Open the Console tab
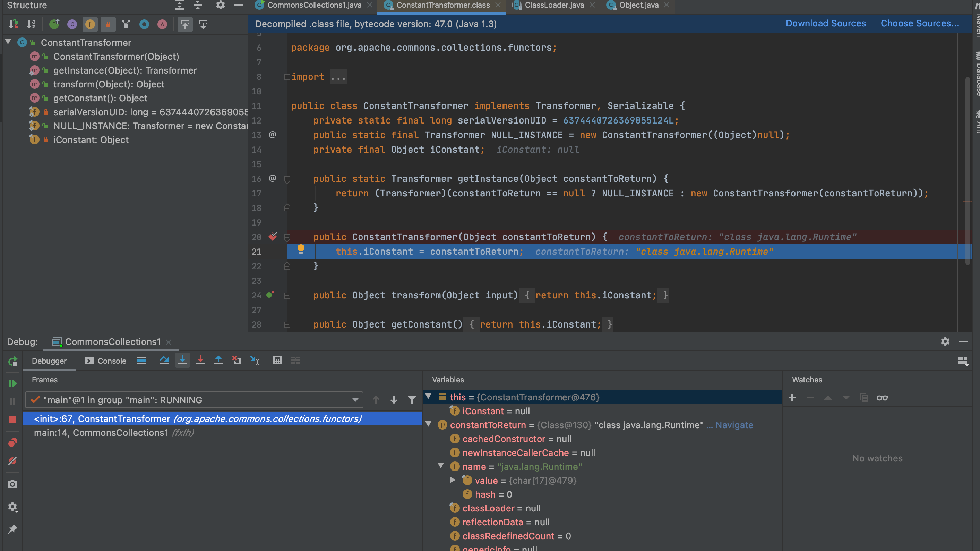This screenshot has height=551, width=980. point(106,361)
